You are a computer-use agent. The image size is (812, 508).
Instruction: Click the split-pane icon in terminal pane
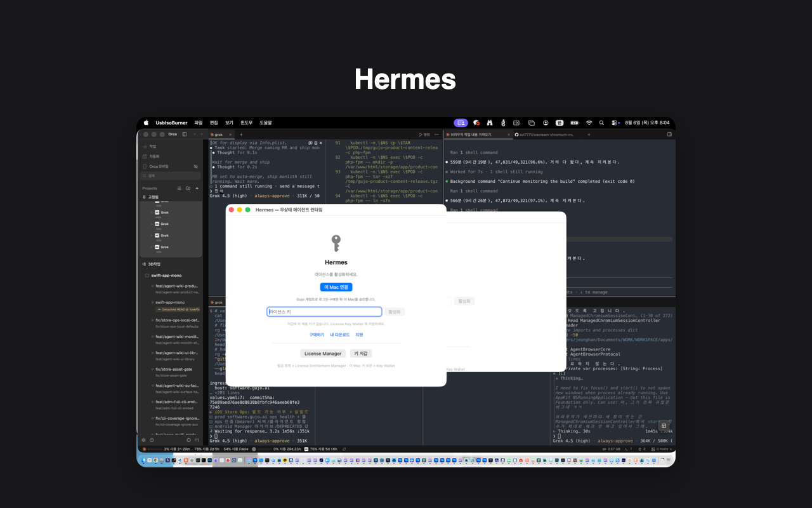310,143
